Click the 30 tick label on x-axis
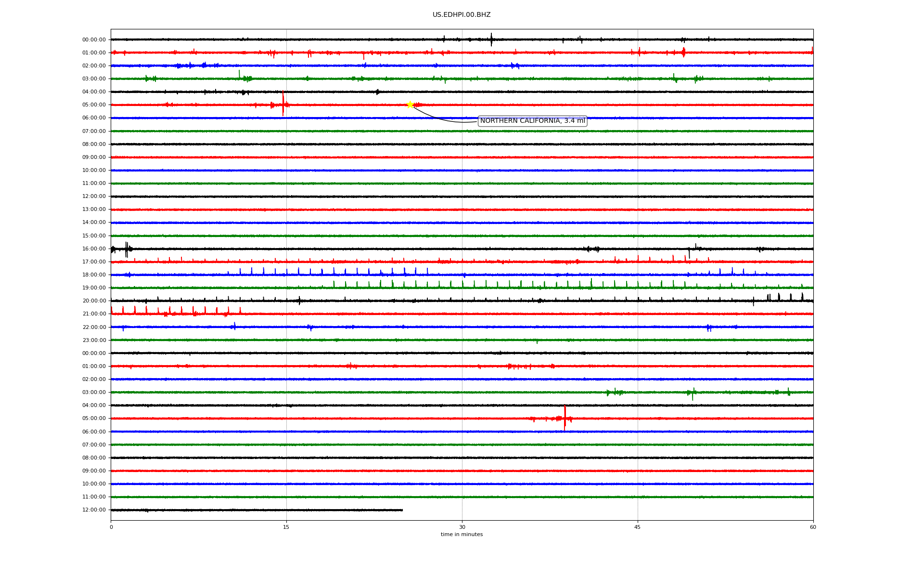The width and height of the screenshot is (924, 578). tap(462, 527)
